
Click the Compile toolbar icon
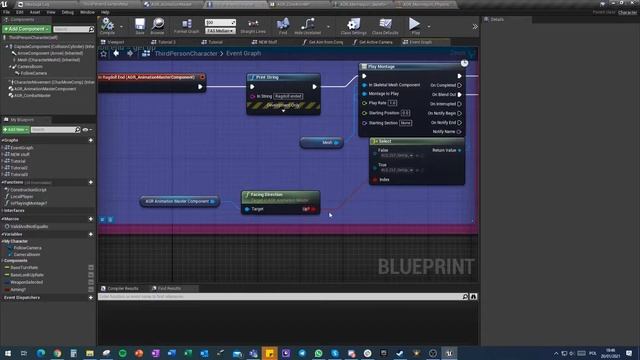click(x=107, y=25)
